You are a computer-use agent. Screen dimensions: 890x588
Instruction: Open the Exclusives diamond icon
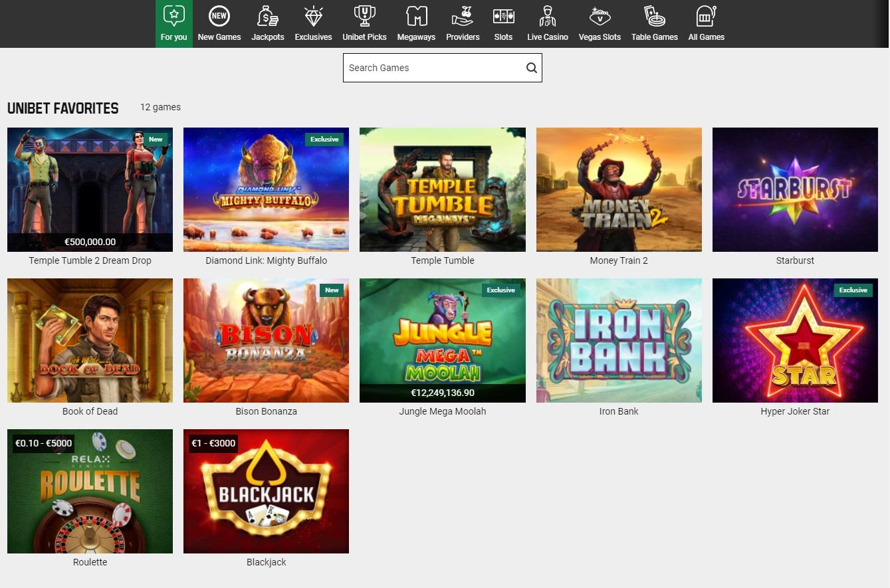[x=313, y=15]
